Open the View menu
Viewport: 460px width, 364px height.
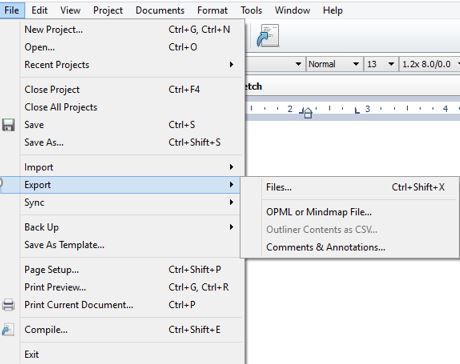coord(70,10)
